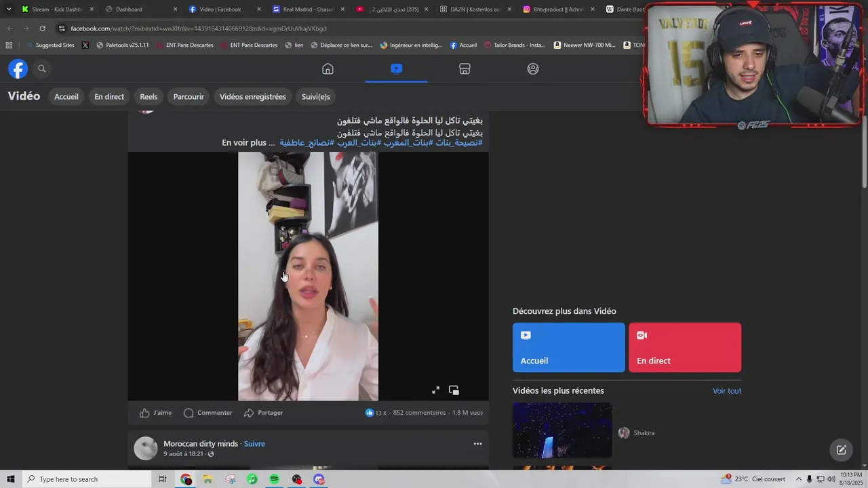
Task: Click the three-dot menu on Moroccan dirty minds post
Action: pyautogui.click(x=477, y=444)
